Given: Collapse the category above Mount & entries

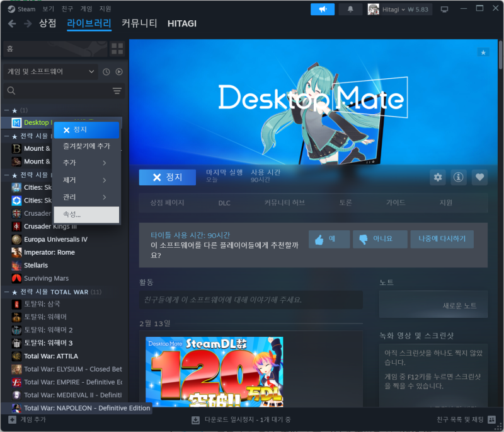Looking at the screenshot, I should point(6,136).
